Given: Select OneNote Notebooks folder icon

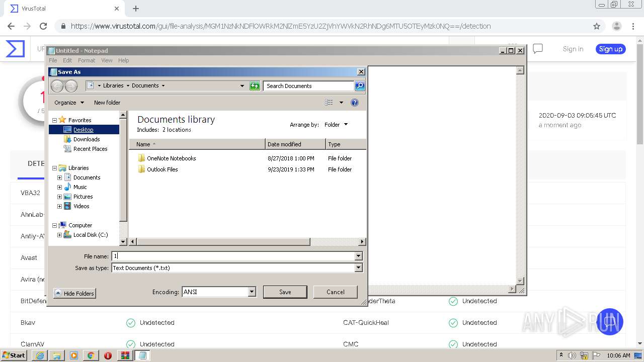Looking at the screenshot, I should 141,158.
